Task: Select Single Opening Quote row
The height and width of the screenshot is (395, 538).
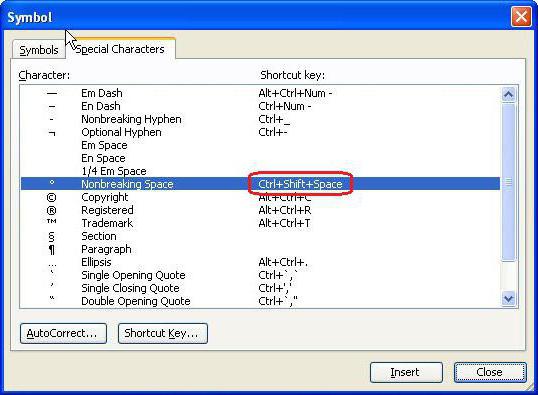Action: [260, 275]
